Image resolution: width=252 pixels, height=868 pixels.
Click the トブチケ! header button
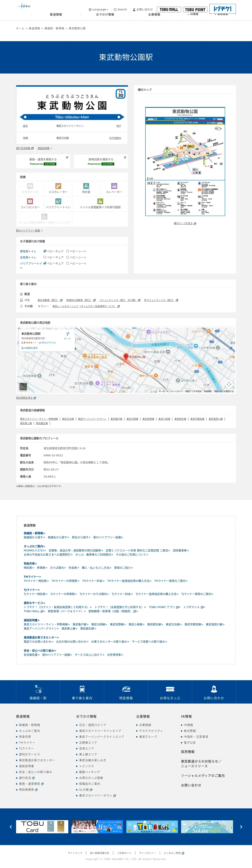pyautogui.click(x=222, y=8)
